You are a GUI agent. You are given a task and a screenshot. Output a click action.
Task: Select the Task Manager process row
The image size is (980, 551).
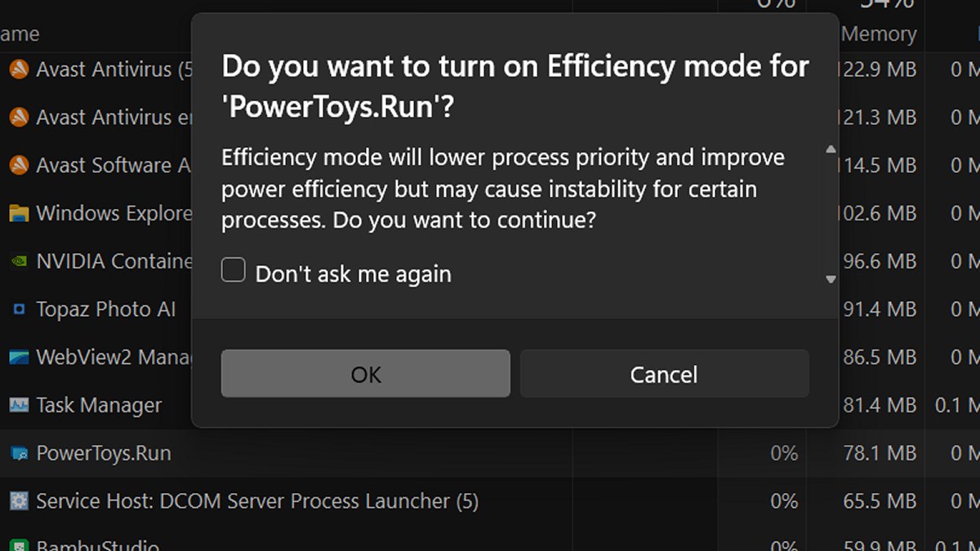99,406
